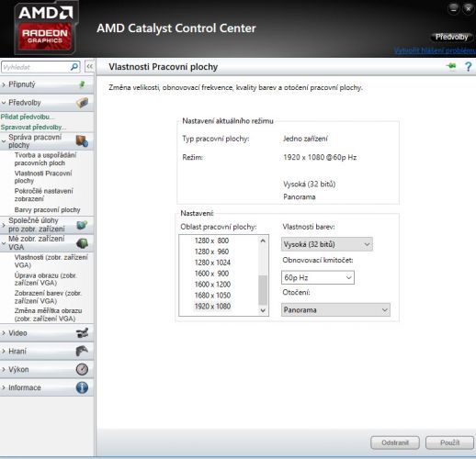The image size is (476, 459).
Task: Click the Předvolby folder icon in sidebar
Action: [x=82, y=103]
